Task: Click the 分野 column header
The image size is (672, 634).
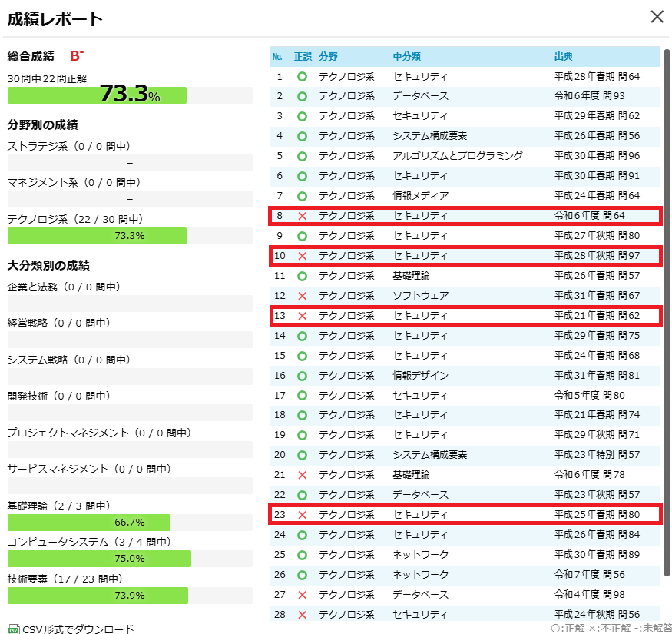Action: 328,56
